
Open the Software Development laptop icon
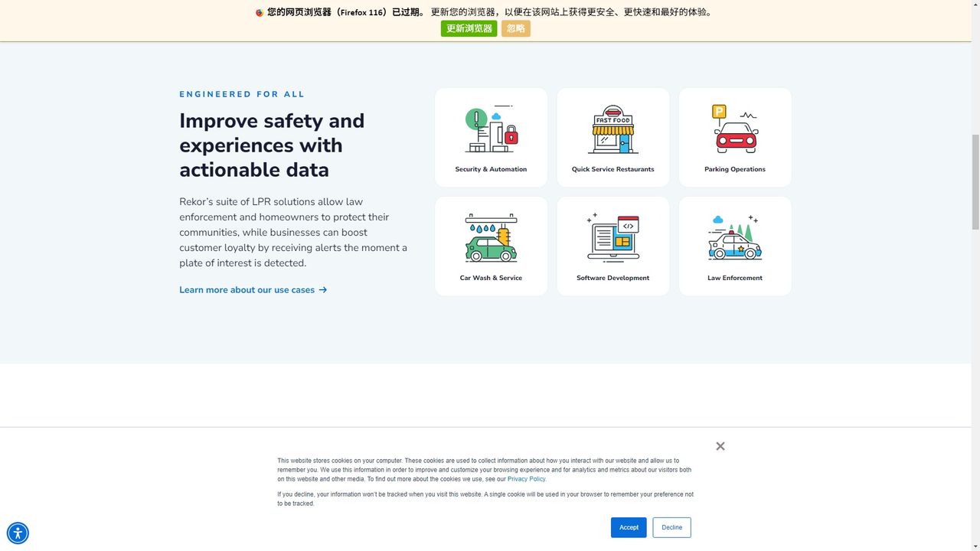tap(613, 238)
